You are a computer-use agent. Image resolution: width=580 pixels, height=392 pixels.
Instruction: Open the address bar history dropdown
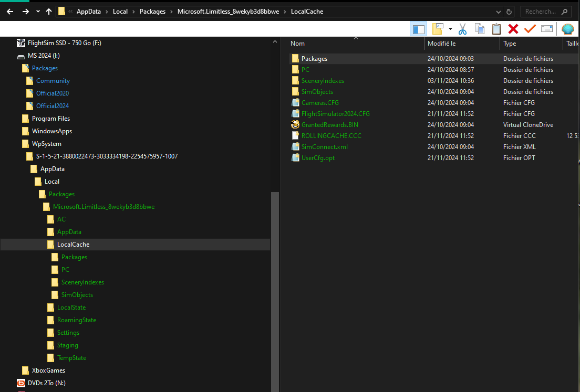coord(498,12)
